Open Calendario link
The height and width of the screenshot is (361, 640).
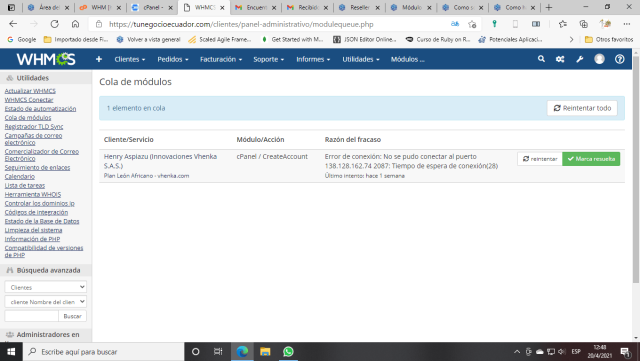pyautogui.click(x=20, y=176)
